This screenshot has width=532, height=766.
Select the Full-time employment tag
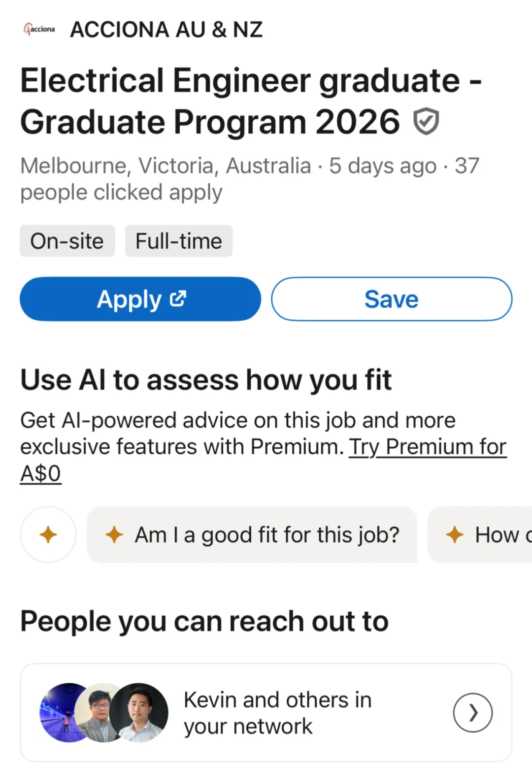pyautogui.click(x=178, y=241)
